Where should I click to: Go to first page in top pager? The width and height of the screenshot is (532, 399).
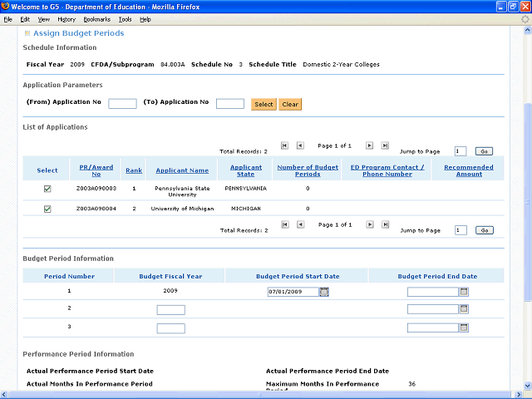coord(284,145)
